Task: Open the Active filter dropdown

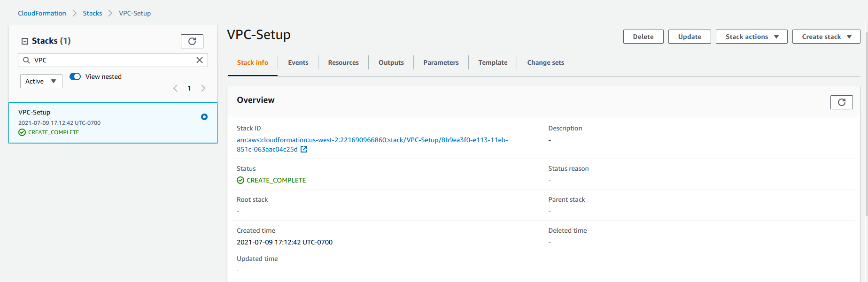Action: coord(41,81)
